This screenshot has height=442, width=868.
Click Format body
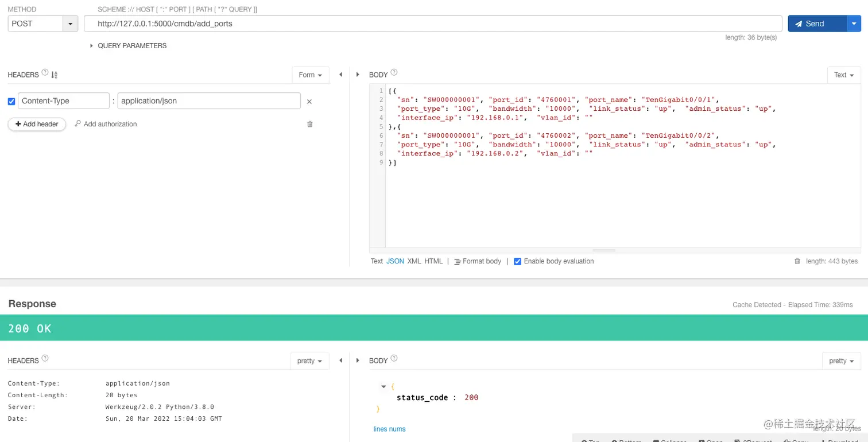tap(478, 261)
